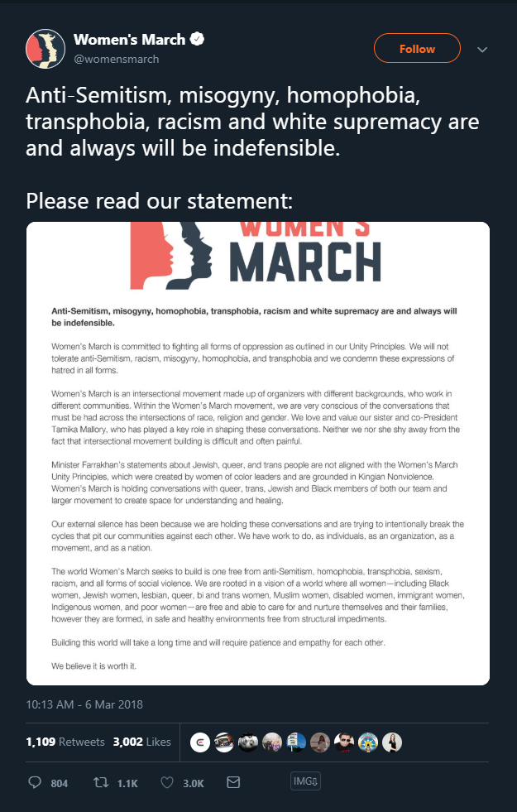View the 1,109 Retweets list
Viewport: 517px width, 812px height.
(x=65, y=742)
